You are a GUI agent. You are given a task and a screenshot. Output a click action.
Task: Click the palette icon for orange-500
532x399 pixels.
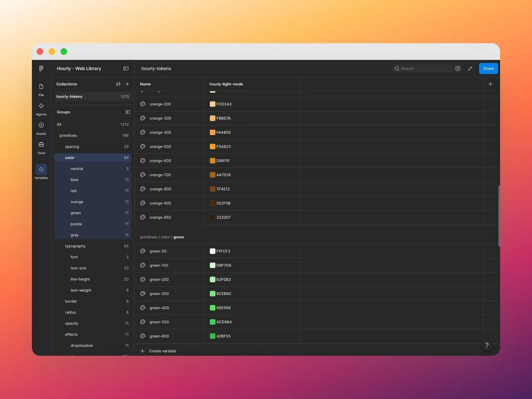point(143,146)
